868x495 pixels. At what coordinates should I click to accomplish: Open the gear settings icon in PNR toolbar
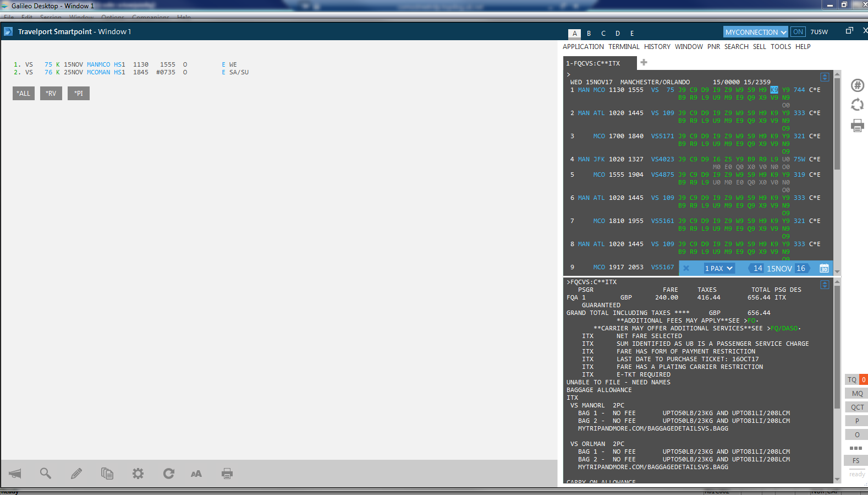(x=138, y=474)
